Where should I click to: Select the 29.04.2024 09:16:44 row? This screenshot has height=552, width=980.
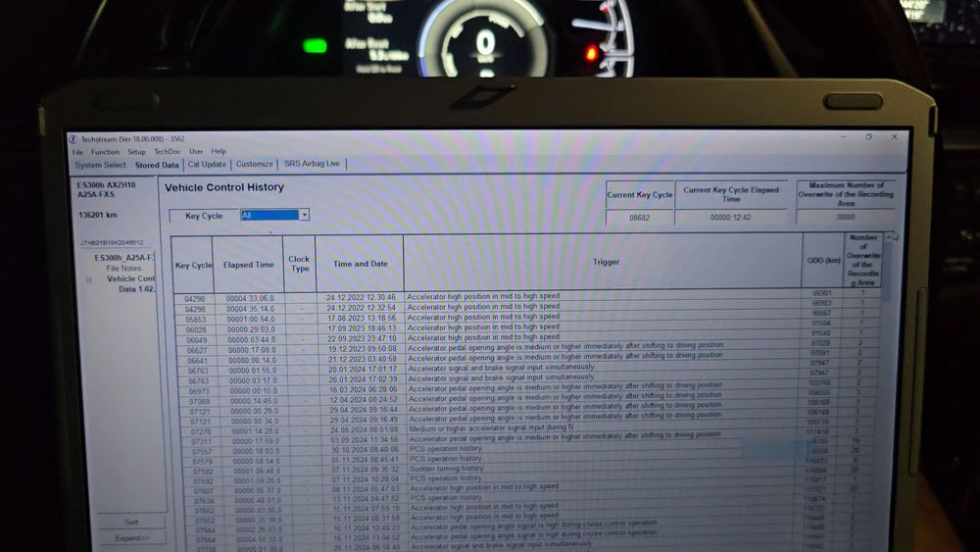coord(527,410)
